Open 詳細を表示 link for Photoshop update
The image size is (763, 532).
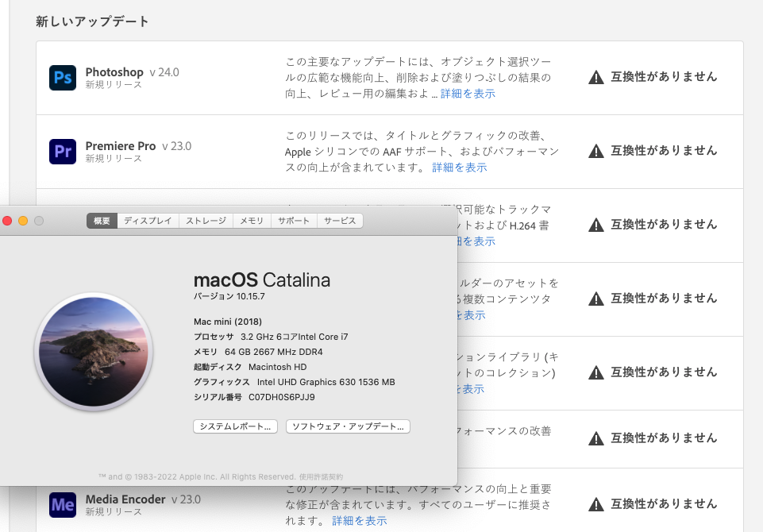pos(468,94)
